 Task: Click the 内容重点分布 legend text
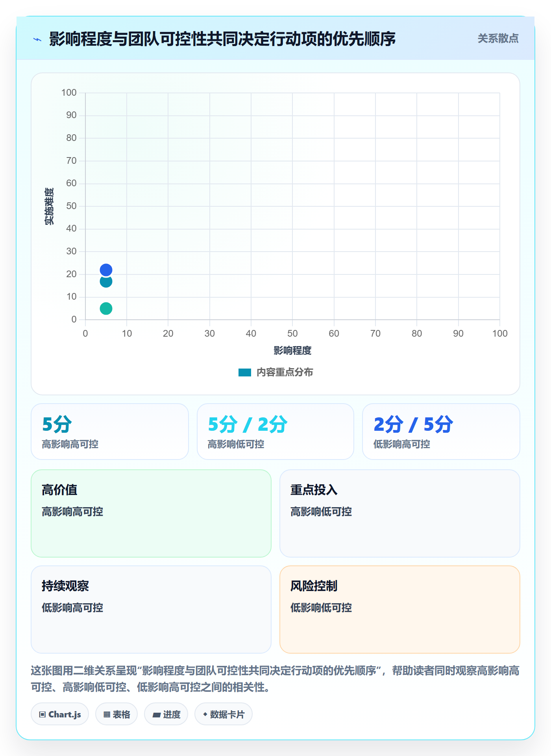(x=285, y=372)
